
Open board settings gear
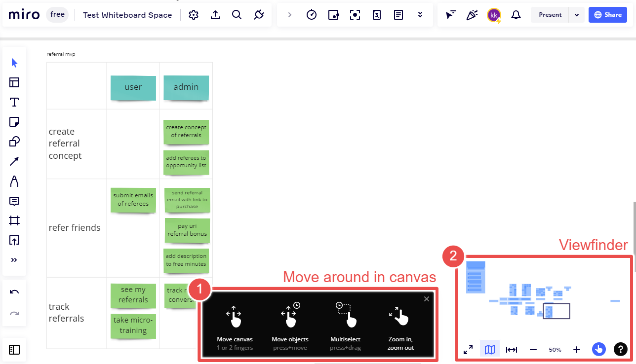coord(194,15)
